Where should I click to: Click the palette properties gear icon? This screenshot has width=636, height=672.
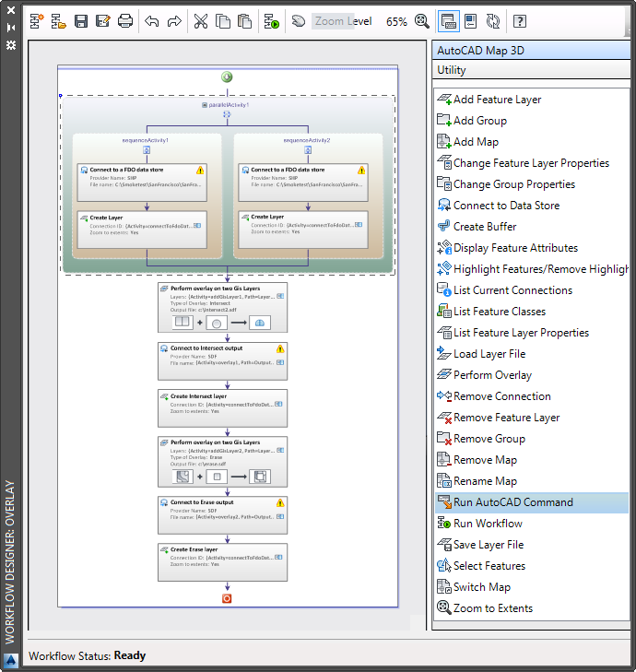tap(11, 45)
